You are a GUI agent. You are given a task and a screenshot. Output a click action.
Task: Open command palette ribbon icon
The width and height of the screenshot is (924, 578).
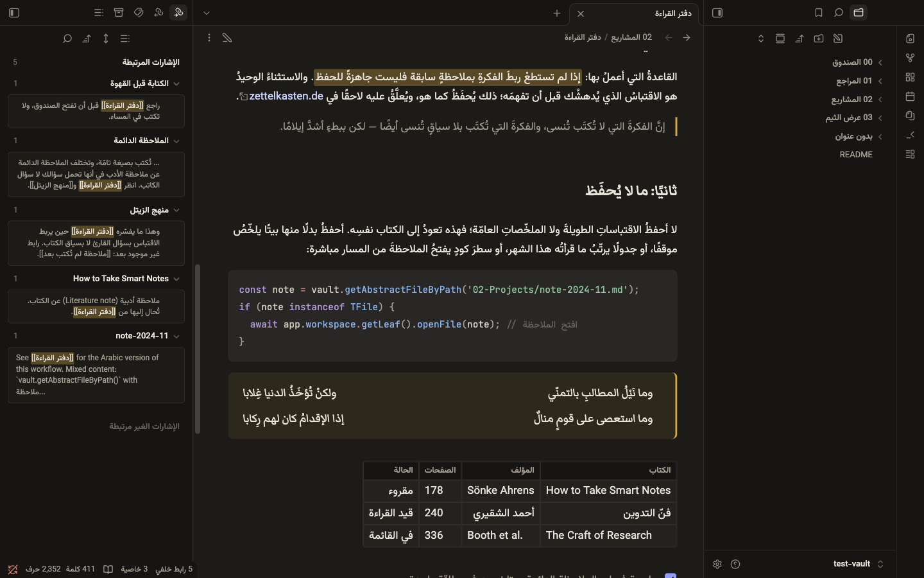910,135
